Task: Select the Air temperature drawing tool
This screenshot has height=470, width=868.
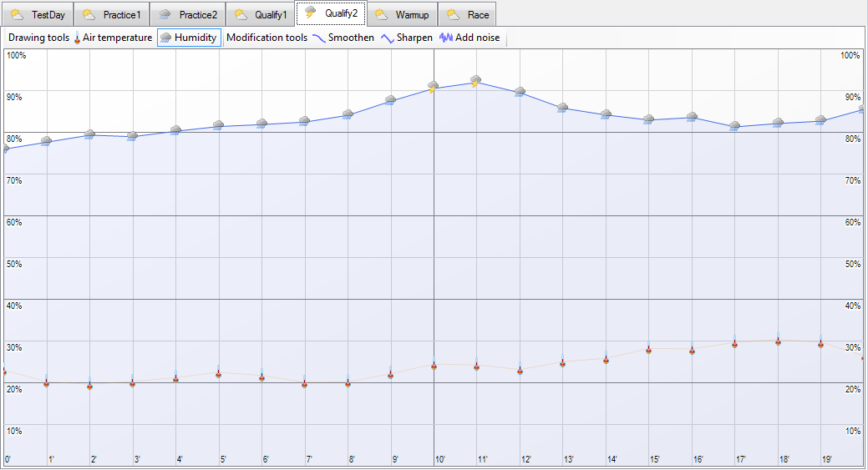Action: pyautogui.click(x=113, y=38)
